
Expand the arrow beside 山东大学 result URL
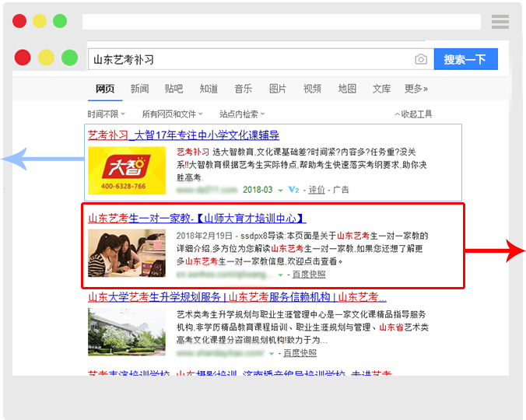coord(272,354)
